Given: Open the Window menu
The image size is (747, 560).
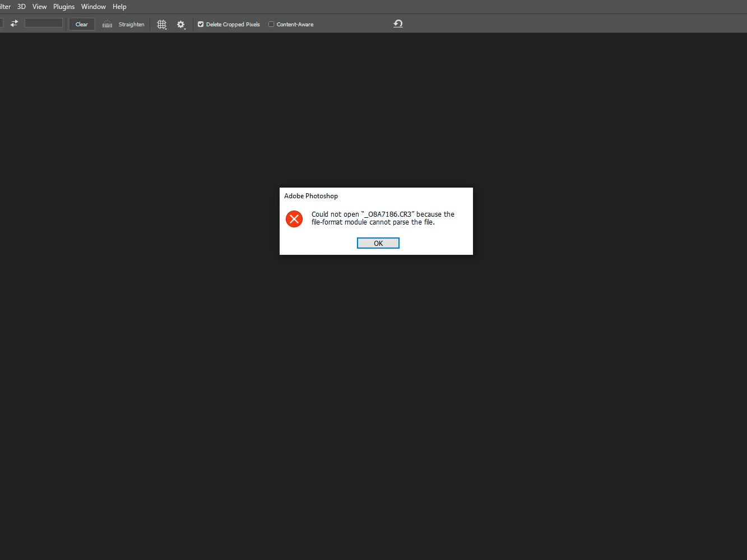Looking at the screenshot, I should coord(94,7).
